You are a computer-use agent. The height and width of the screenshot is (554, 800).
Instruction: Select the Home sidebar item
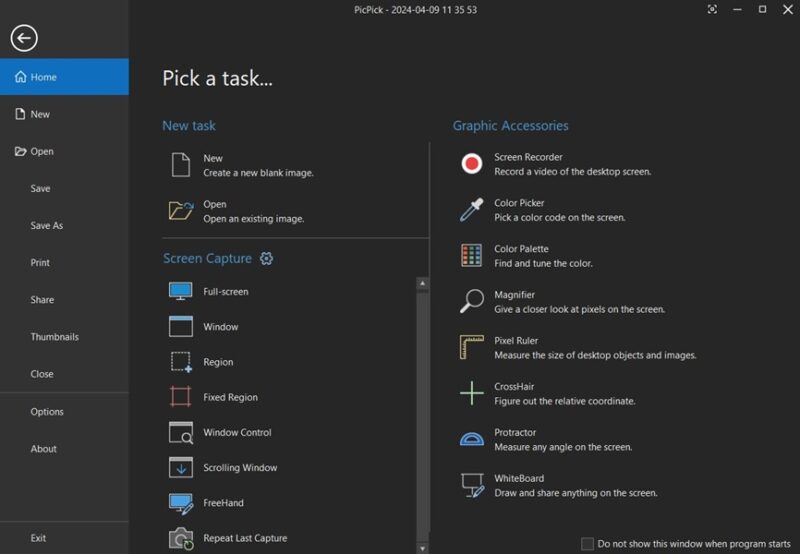click(64, 77)
